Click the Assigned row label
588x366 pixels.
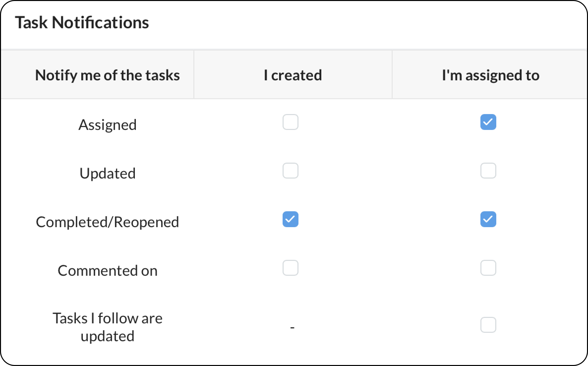tap(107, 124)
